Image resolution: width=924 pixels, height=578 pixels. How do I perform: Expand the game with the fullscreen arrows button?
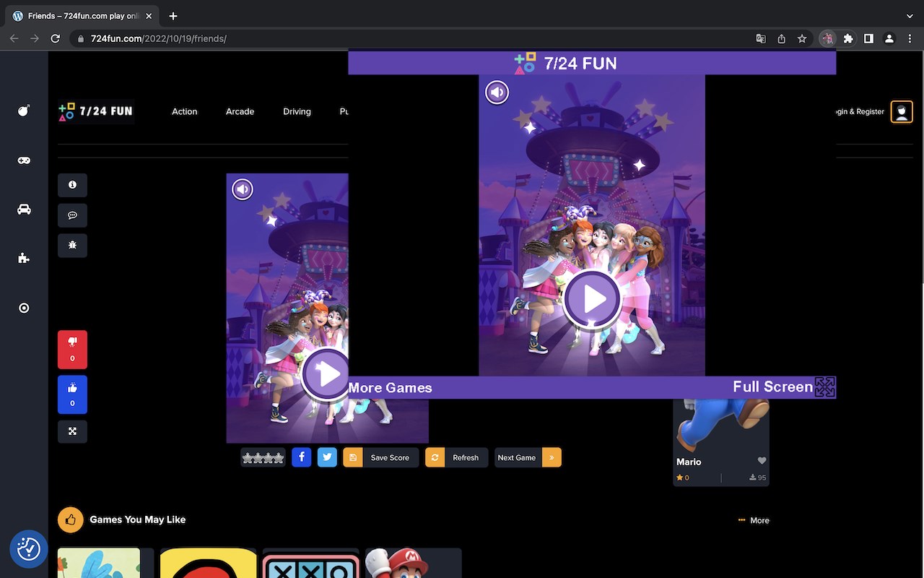72,431
